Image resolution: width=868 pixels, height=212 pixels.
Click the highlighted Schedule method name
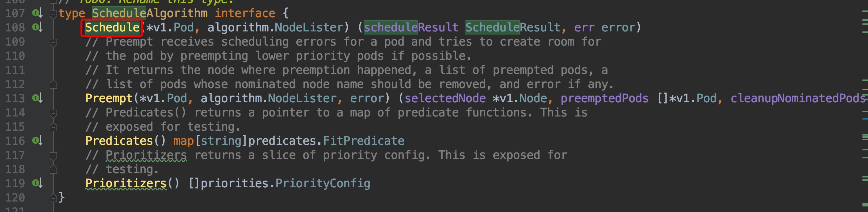click(x=112, y=27)
